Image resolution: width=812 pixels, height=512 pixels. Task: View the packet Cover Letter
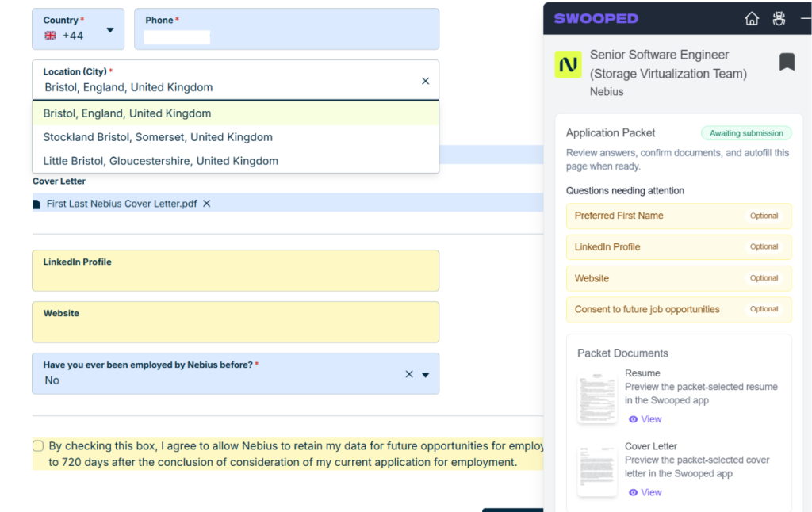tap(645, 492)
